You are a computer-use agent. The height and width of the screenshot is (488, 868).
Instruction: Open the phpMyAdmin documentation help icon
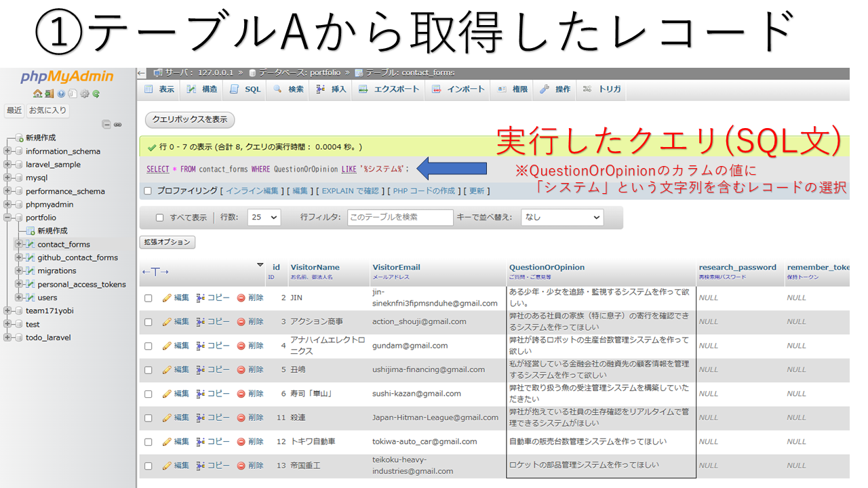coord(61,94)
